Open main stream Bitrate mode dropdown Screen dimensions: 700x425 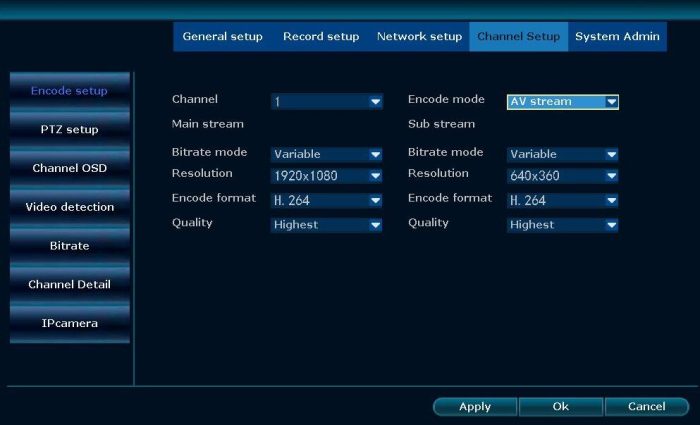(327, 154)
